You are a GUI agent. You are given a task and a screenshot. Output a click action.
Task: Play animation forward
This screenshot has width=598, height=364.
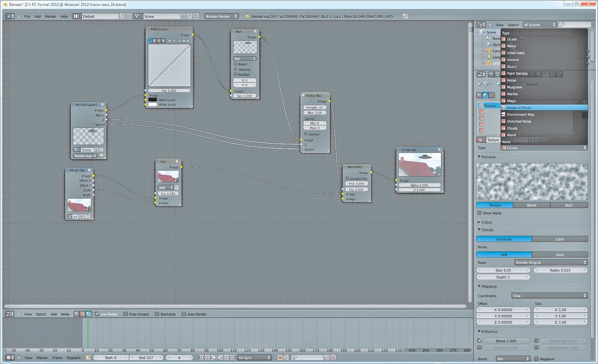click(x=220, y=357)
